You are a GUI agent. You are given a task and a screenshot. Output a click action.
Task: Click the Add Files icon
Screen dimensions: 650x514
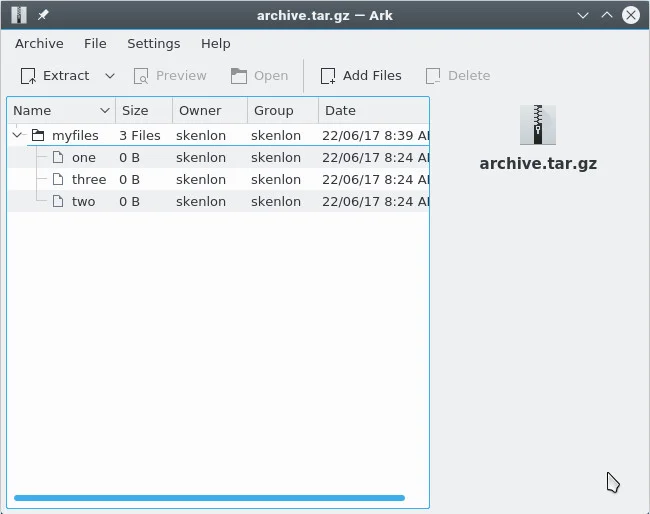(328, 76)
